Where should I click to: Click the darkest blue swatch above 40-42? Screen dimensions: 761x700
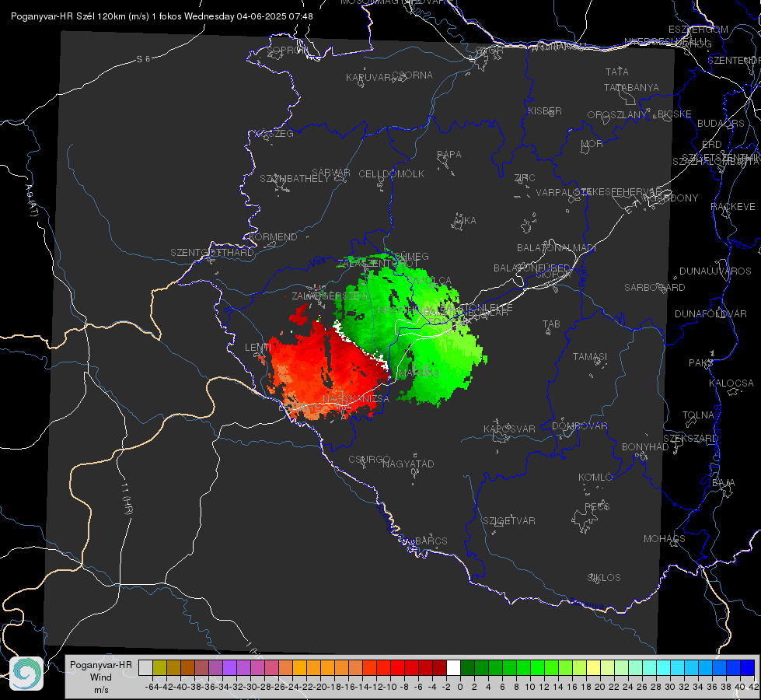(748, 667)
